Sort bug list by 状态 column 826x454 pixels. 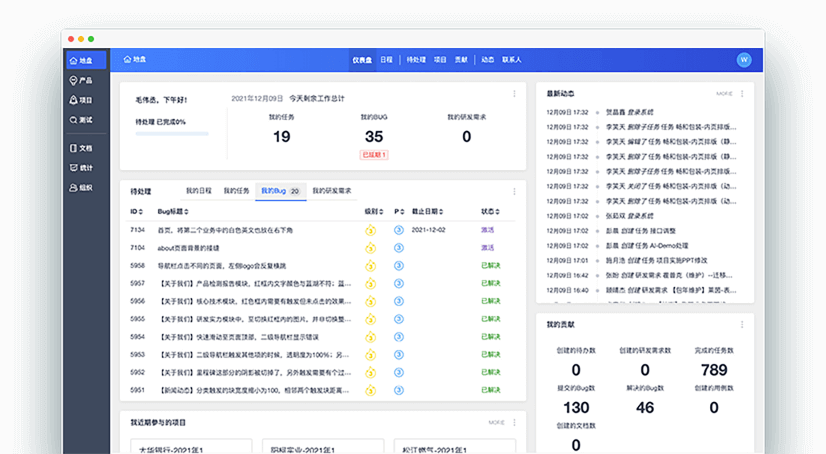click(x=490, y=212)
